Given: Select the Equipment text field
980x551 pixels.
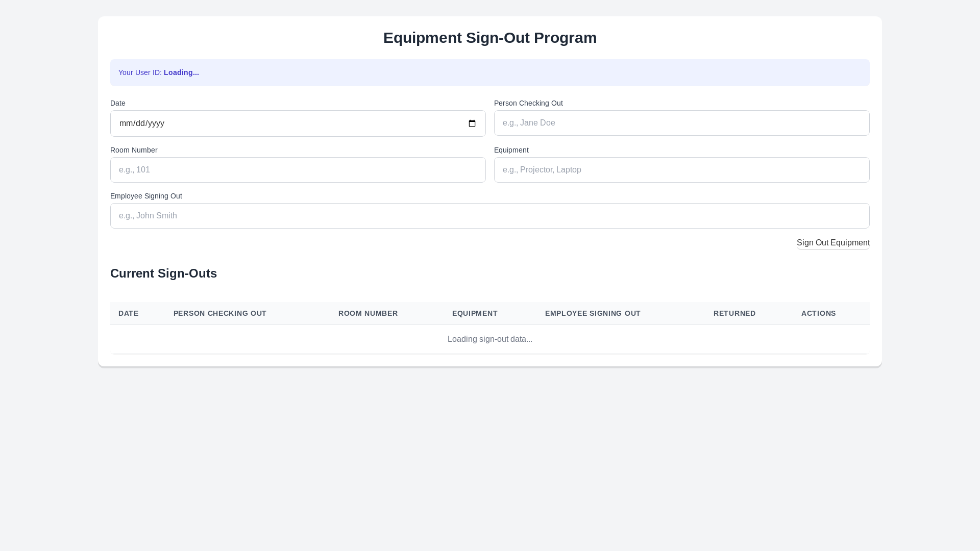Looking at the screenshot, I should (x=682, y=170).
